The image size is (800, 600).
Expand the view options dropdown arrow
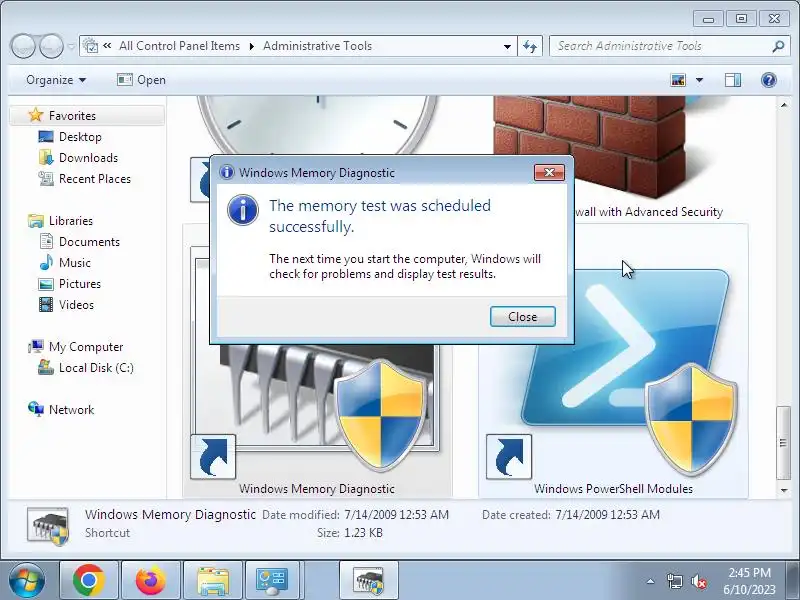point(699,80)
